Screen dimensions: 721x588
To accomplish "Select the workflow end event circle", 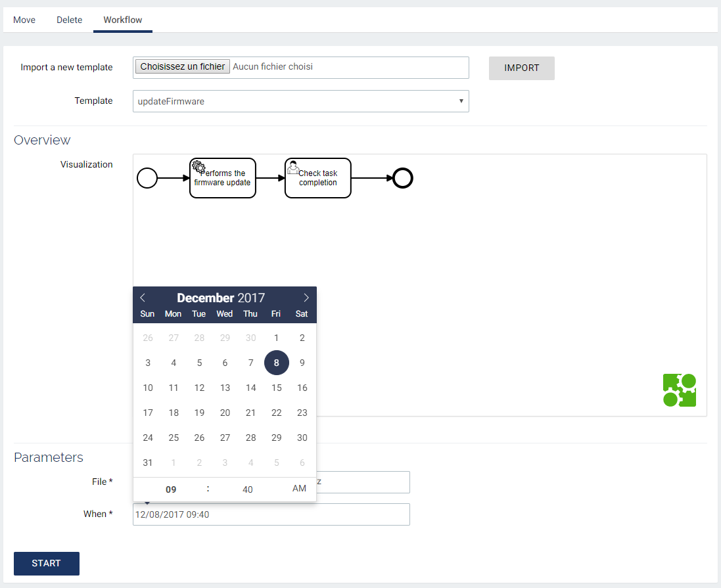I will pos(402,178).
